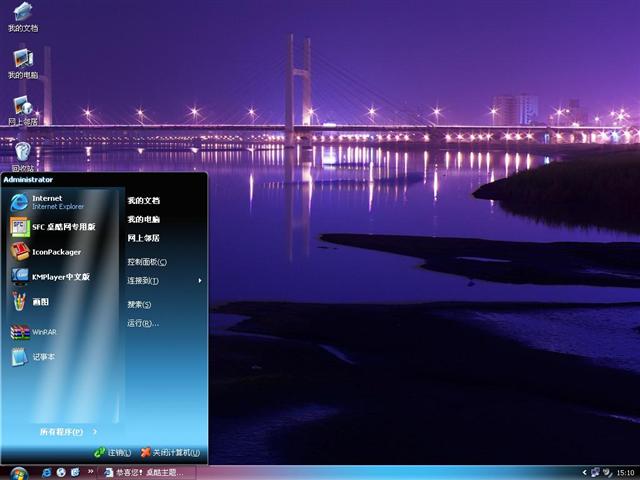Viewport: 640px width, 480px height.
Task: Select the 我的电脑 desktop icon
Action: click(x=22, y=61)
